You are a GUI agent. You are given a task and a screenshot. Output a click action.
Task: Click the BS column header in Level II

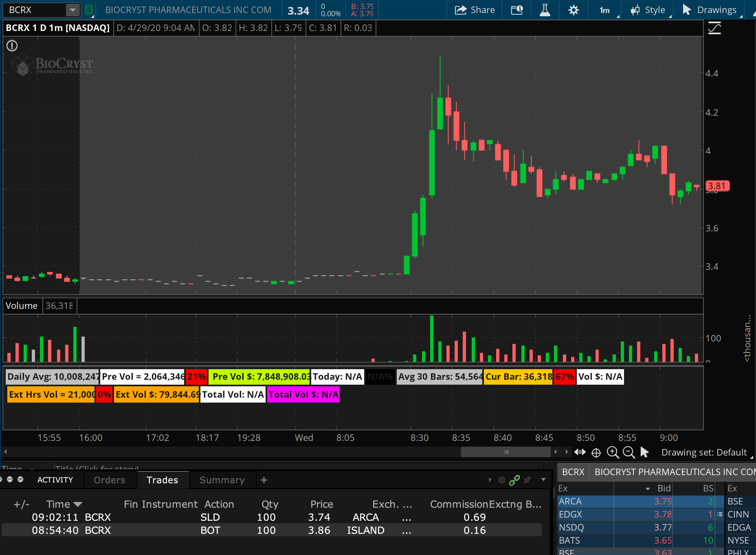tap(708, 488)
